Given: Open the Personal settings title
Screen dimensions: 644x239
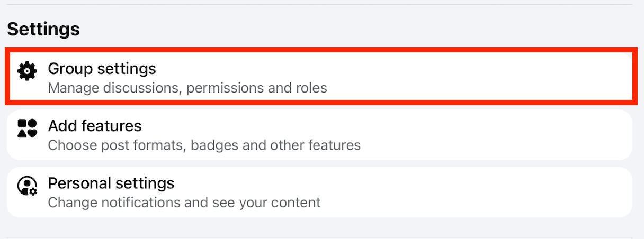Looking at the screenshot, I should point(111,183).
